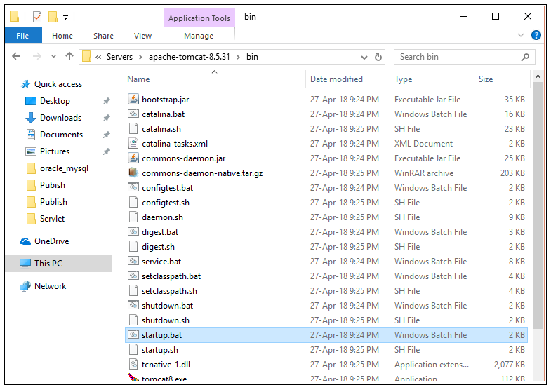Select the setclasspath.sh file name
This screenshot has width=551, height=392.
click(169, 291)
